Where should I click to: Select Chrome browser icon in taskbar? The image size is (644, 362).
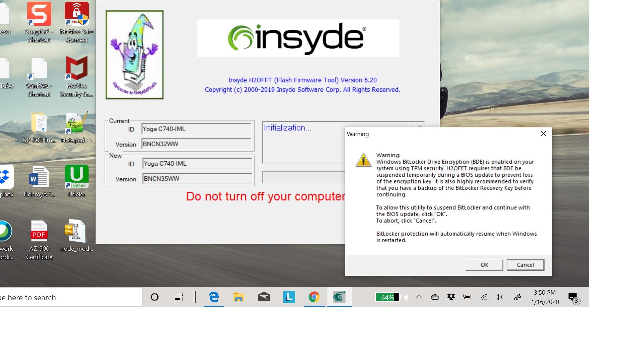[315, 297]
